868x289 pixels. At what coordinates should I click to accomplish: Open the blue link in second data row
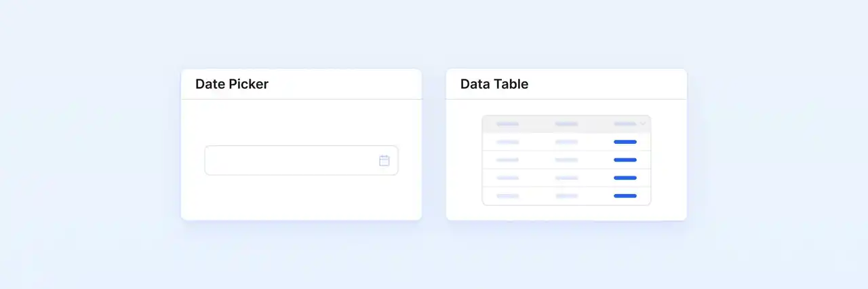pyautogui.click(x=625, y=160)
